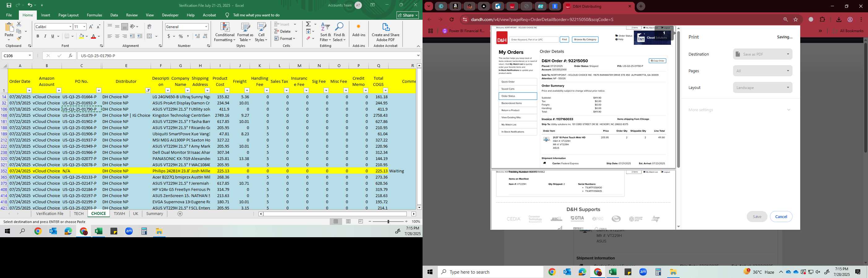
Task: Toggle Italic formatting in Excel
Action: point(45,36)
